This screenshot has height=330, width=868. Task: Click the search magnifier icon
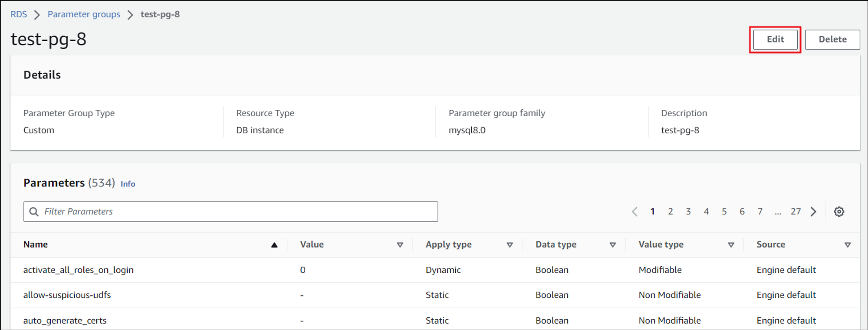[x=34, y=212]
